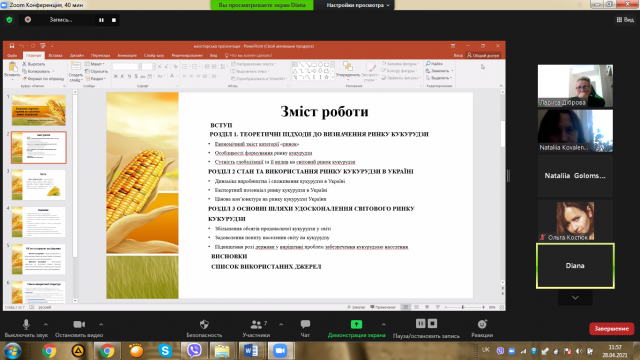Stop recording next to Запись indicator

click(x=114, y=20)
